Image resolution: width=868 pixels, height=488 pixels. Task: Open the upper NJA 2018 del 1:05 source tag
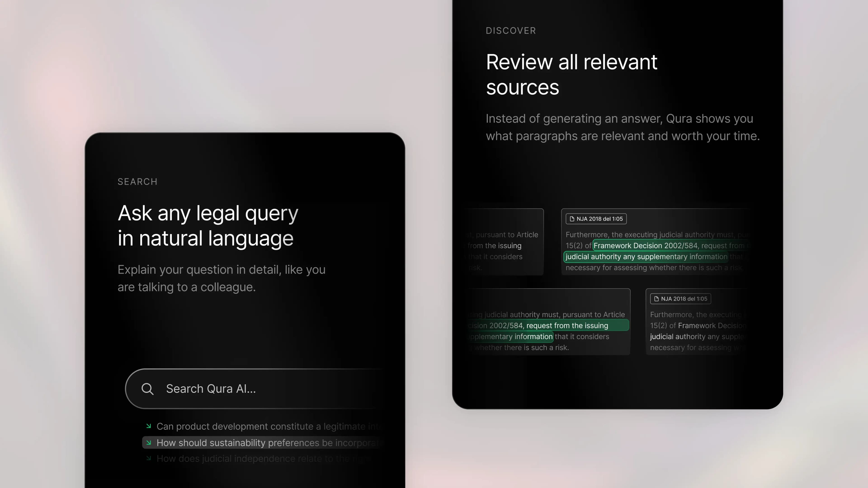[596, 219]
